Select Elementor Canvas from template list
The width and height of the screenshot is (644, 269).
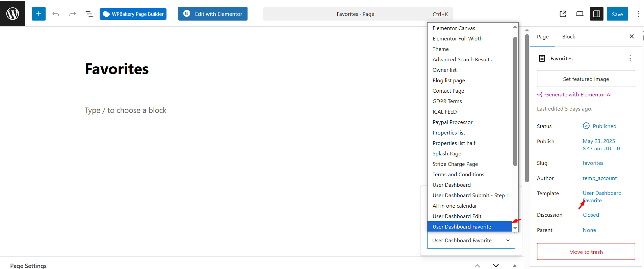click(x=454, y=28)
